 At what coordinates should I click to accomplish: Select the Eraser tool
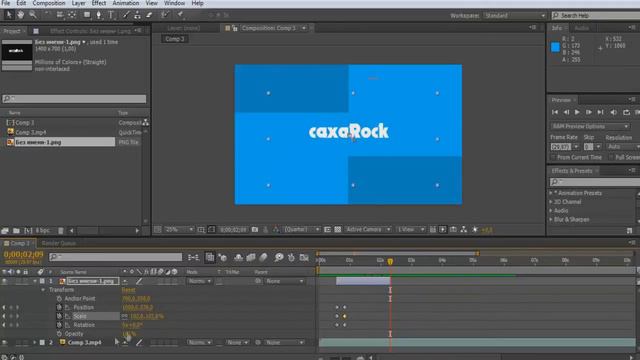pyautogui.click(x=149, y=15)
